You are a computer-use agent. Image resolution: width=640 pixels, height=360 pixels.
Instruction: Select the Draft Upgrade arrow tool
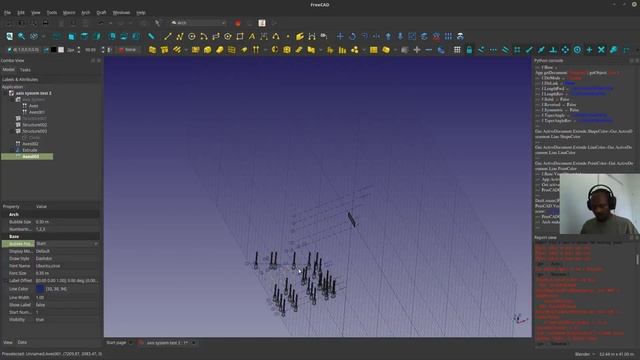pos(388,36)
